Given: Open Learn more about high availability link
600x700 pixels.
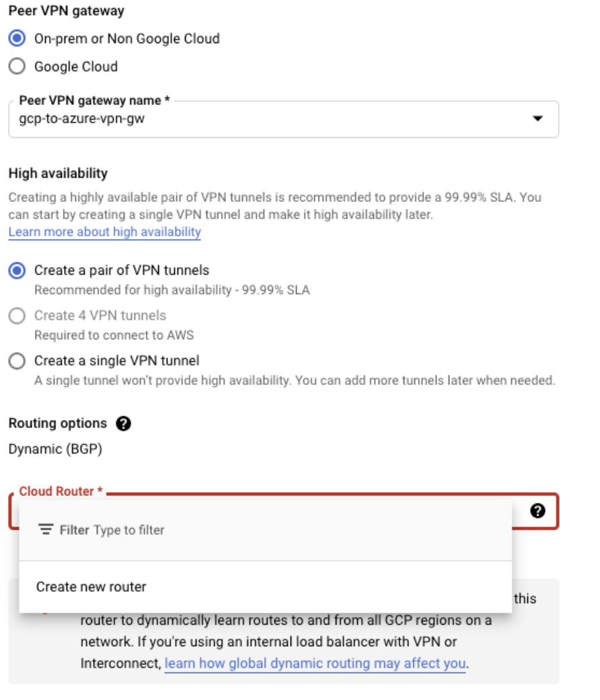Looking at the screenshot, I should pos(105,232).
